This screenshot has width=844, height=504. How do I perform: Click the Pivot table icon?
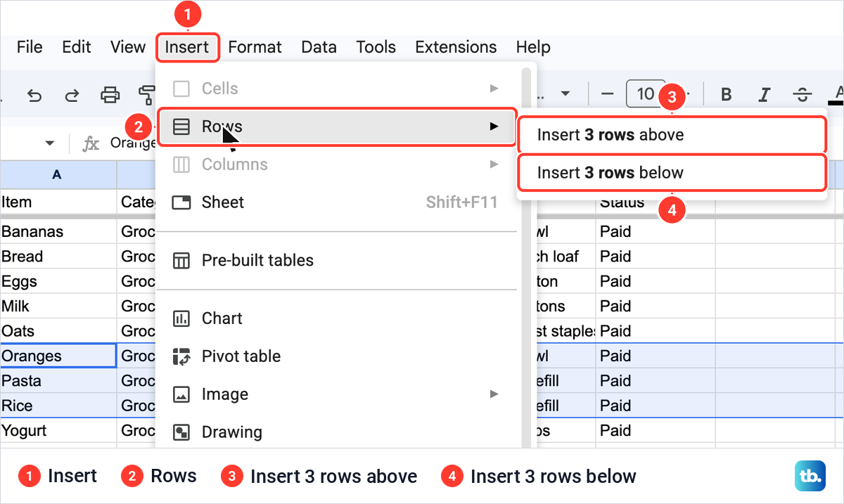click(x=181, y=356)
